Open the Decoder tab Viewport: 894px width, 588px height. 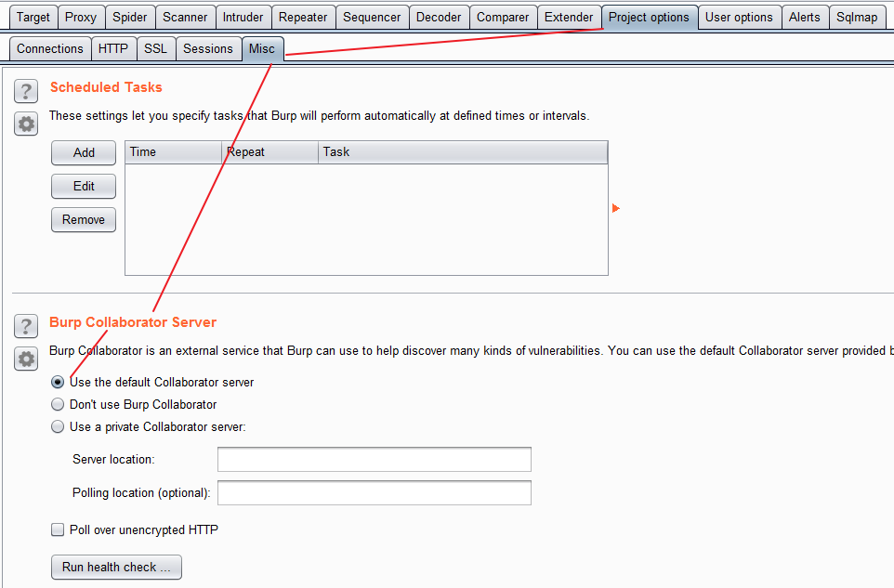(439, 17)
